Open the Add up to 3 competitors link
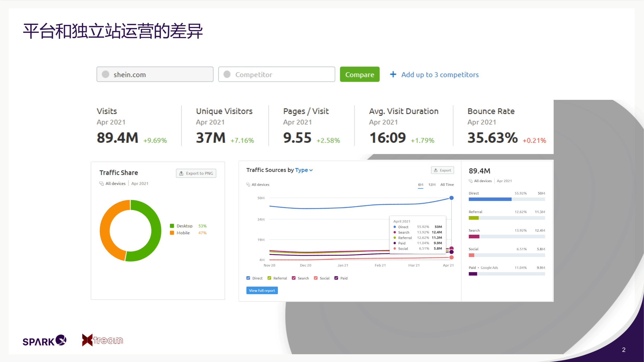Image resolution: width=644 pixels, height=362 pixels. click(440, 75)
